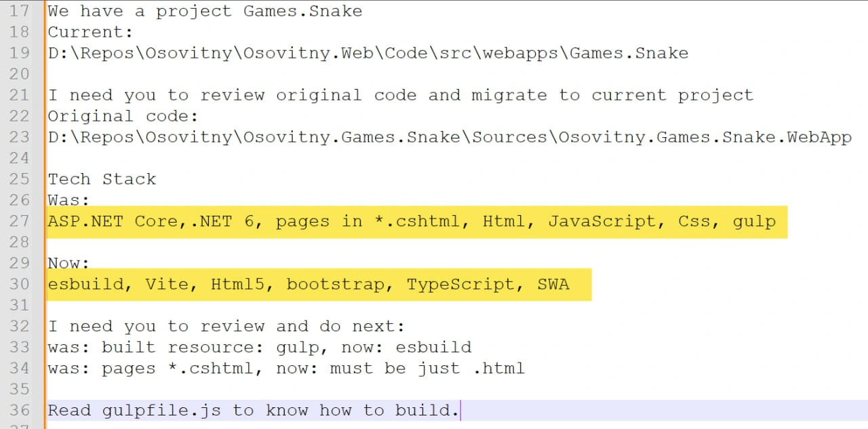This screenshot has width=868, height=429.
Task: Click the Osovitny.Games.Snake.WebApp path line
Action: coord(450,138)
